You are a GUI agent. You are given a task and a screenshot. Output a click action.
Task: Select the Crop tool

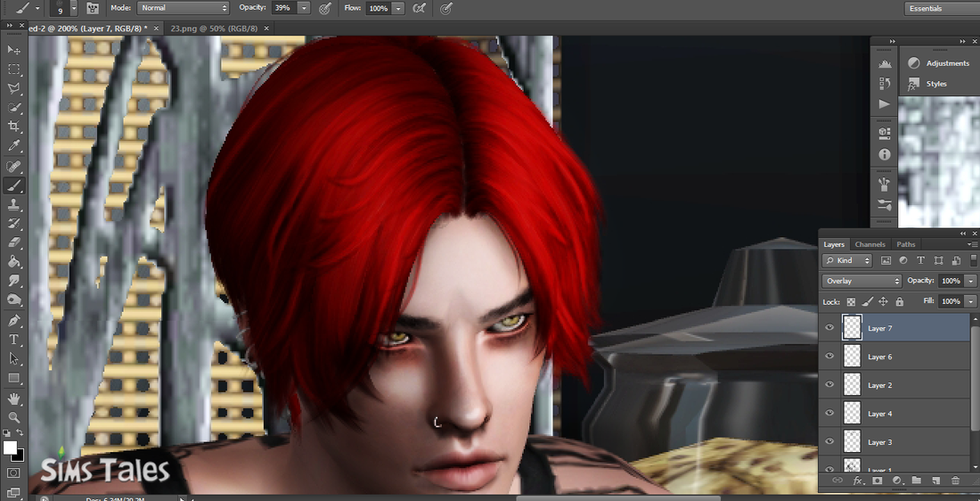(x=13, y=127)
